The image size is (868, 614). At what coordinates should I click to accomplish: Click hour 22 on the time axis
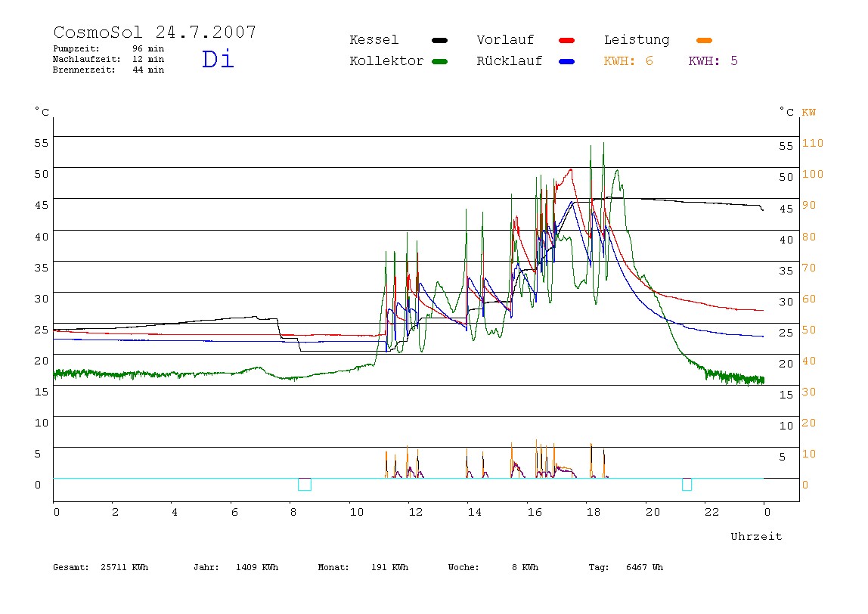tap(712, 512)
